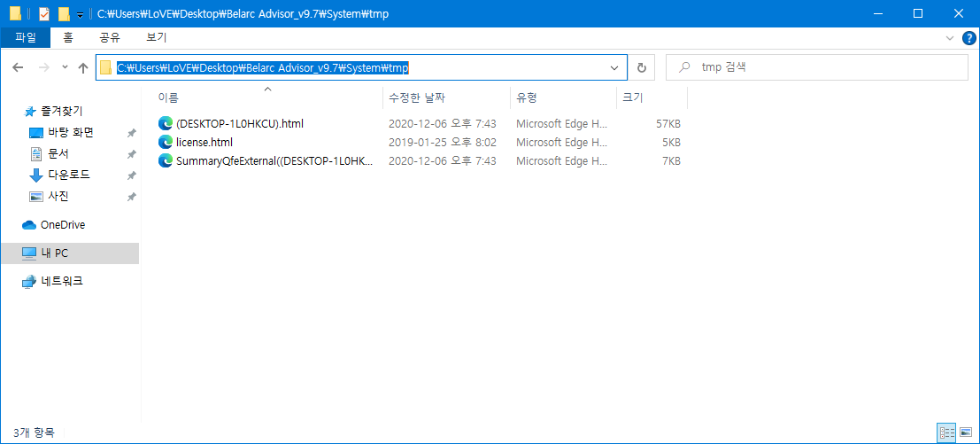This screenshot has width=980, height=444.
Task: Open the Quick Access Toolbar customize dropdown
Action: (x=80, y=14)
